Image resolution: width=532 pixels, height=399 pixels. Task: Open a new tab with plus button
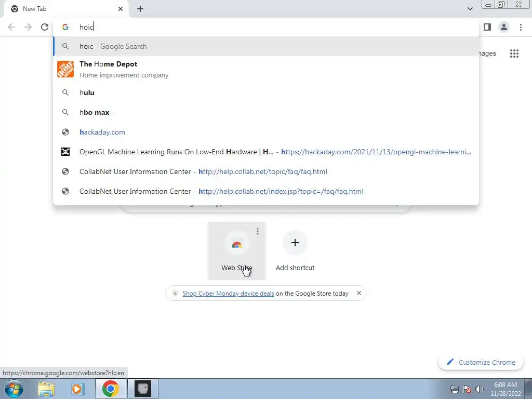pyautogui.click(x=140, y=9)
